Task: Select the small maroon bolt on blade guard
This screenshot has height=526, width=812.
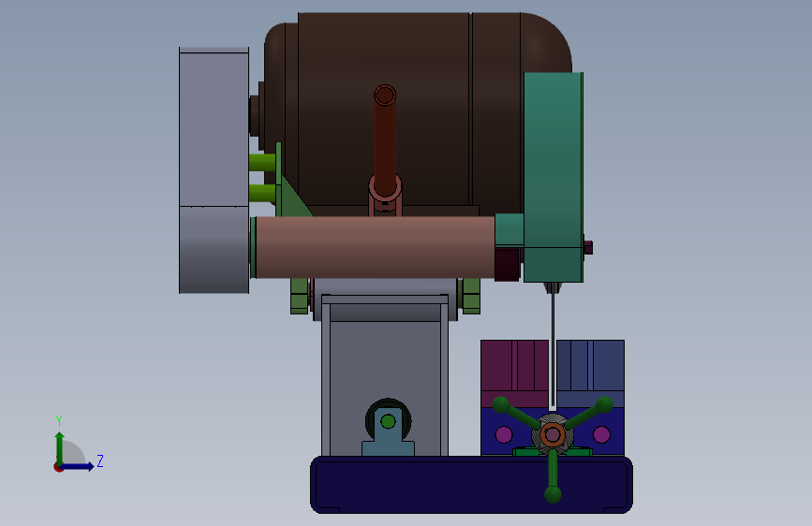Action: (x=588, y=248)
